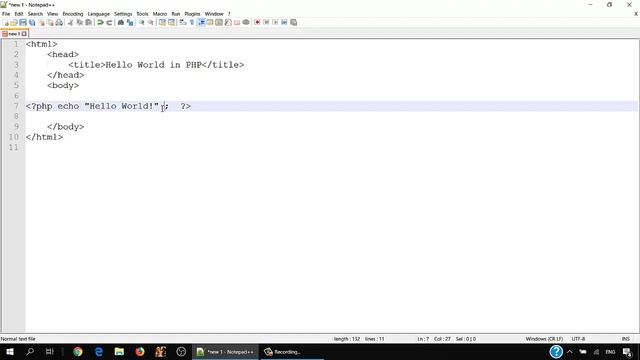
Task: Click the User Defined Language toolbar icon
Action: pos(210,22)
